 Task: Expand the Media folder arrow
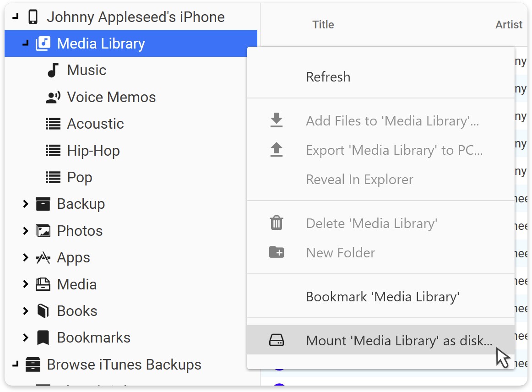[26, 284]
